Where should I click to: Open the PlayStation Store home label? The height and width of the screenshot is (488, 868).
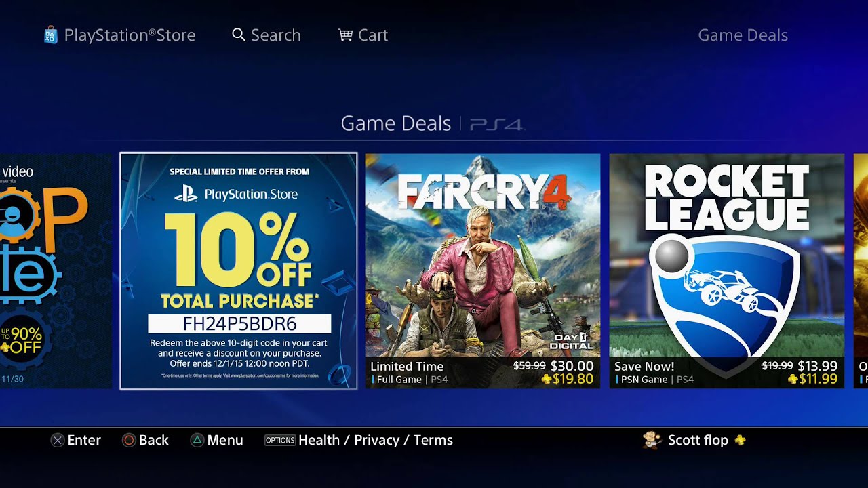130,35
